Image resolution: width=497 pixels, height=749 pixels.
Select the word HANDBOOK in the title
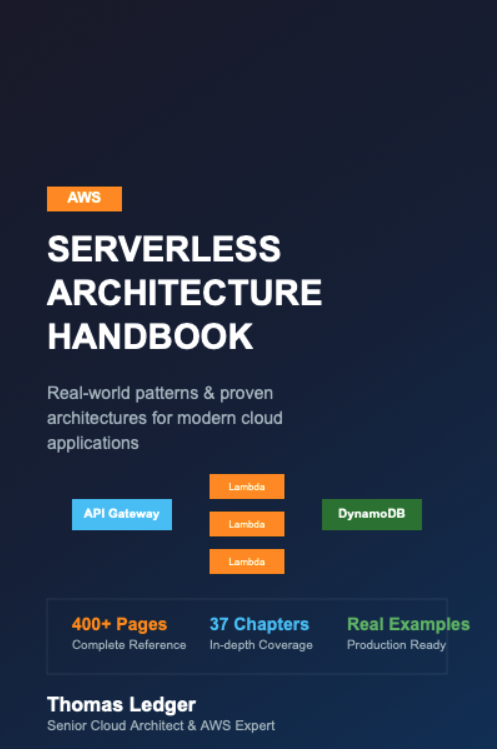tap(150, 336)
